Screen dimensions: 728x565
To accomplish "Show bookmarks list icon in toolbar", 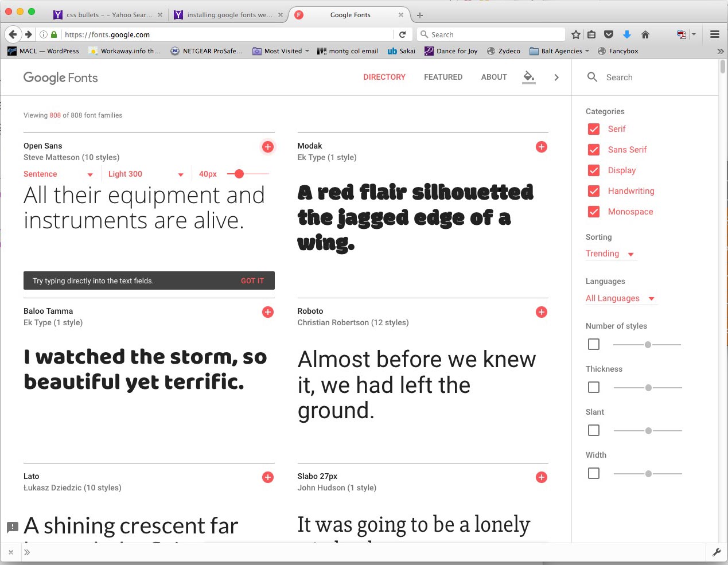I will pyautogui.click(x=591, y=34).
